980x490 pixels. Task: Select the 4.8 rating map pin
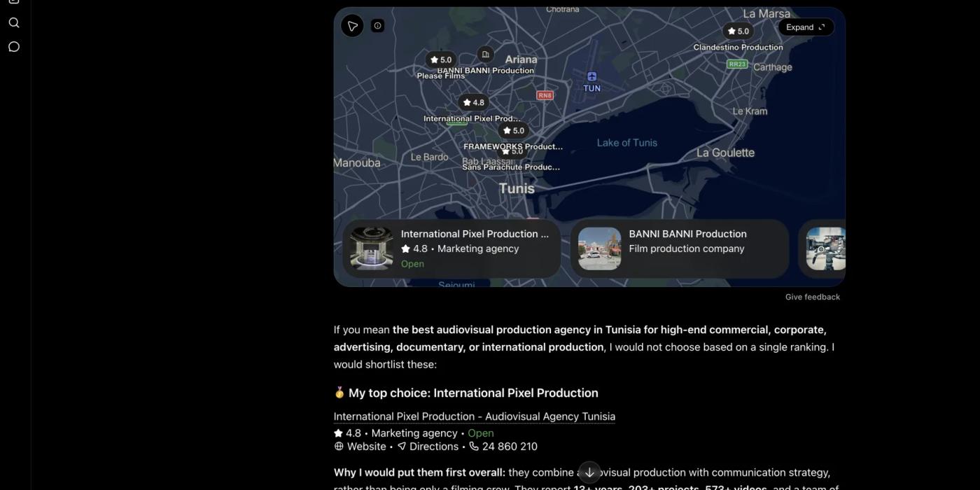(473, 102)
